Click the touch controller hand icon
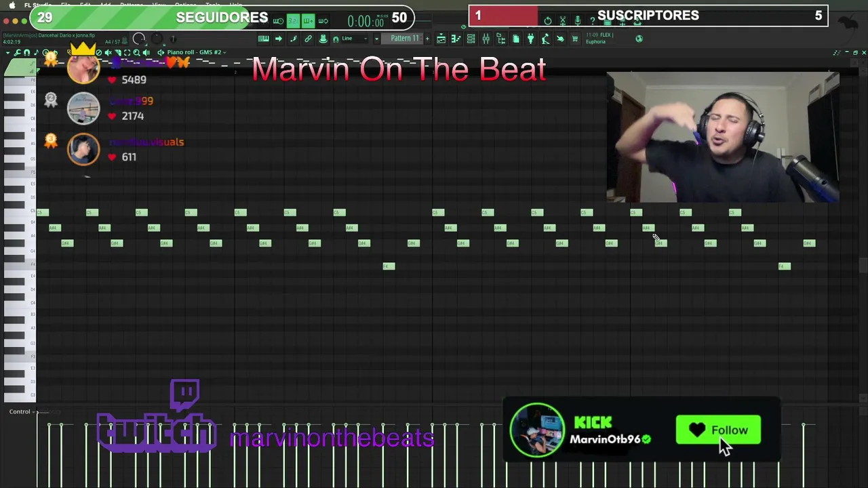The height and width of the screenshot is (488, 868). [x=560, y=39]
